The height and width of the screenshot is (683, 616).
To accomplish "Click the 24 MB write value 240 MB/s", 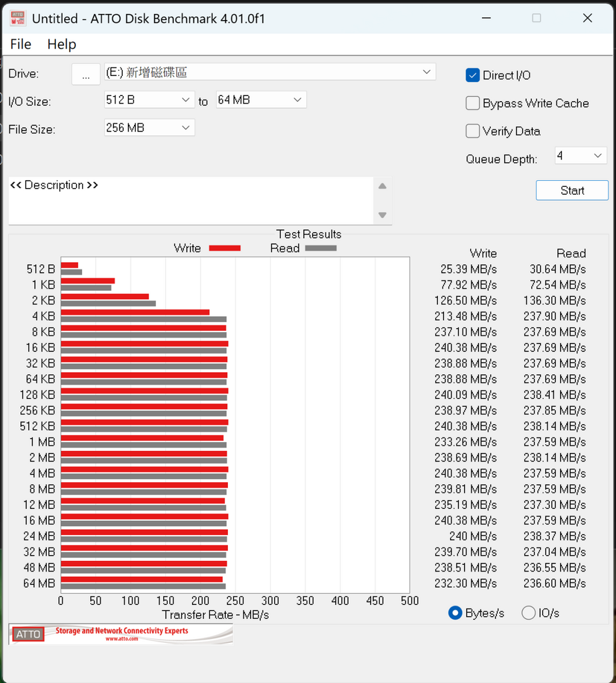I will (473, 536).
